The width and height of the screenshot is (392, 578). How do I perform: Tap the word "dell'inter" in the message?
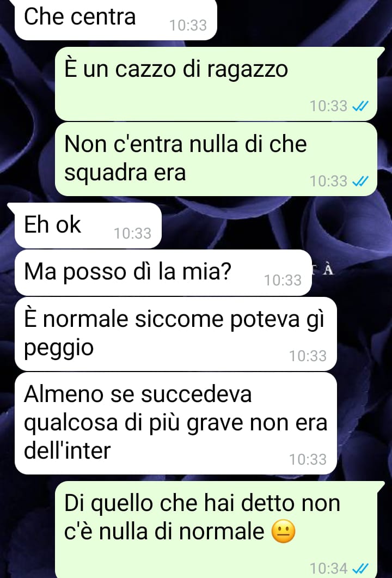[x=67, y=451]
